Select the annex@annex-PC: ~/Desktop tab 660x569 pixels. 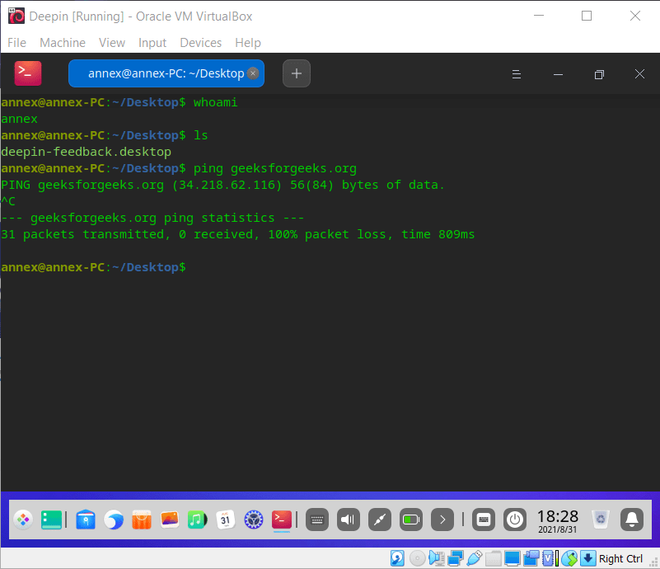click(166, 74)
